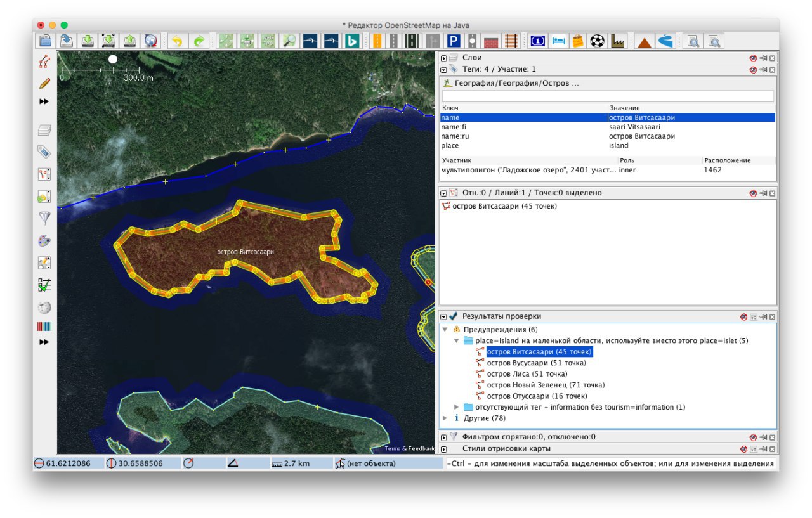The width and height of the screenshot is (812, 518).
Task: Click the Open file folder icon
Action: (46, 41)
